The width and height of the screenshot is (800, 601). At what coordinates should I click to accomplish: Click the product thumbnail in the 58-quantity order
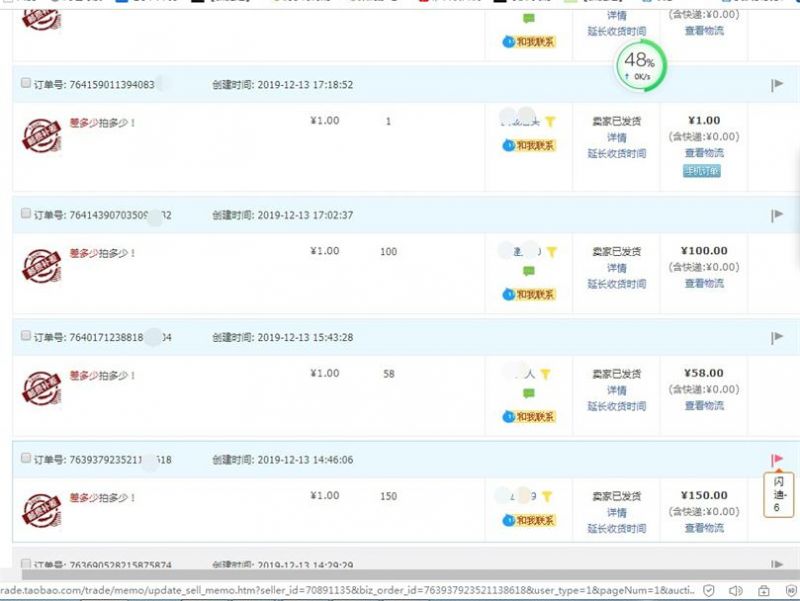coord(41,387)
